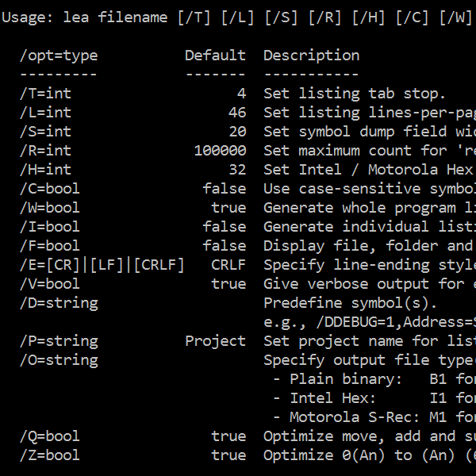Click the default value 100000
476x476 pixels.
220,151
